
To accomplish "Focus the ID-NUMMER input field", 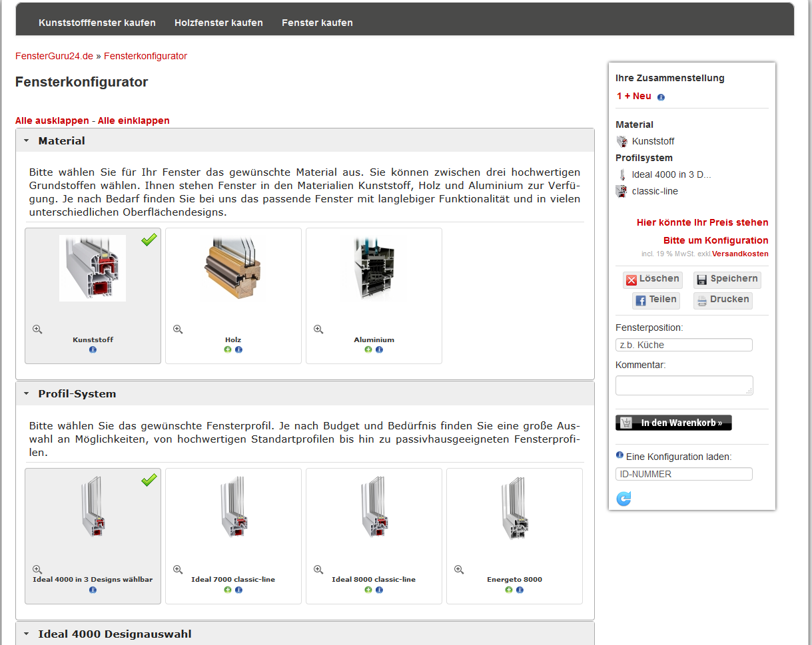I will (684, 474).
